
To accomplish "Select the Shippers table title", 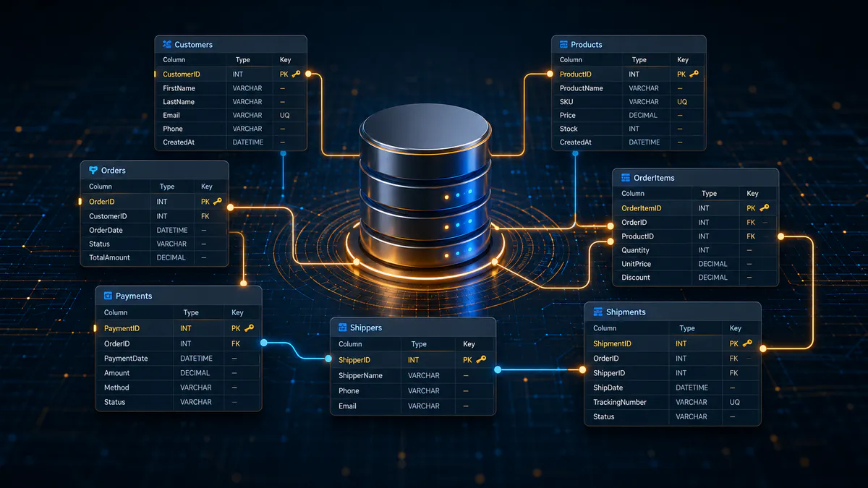I will [366, 328].
